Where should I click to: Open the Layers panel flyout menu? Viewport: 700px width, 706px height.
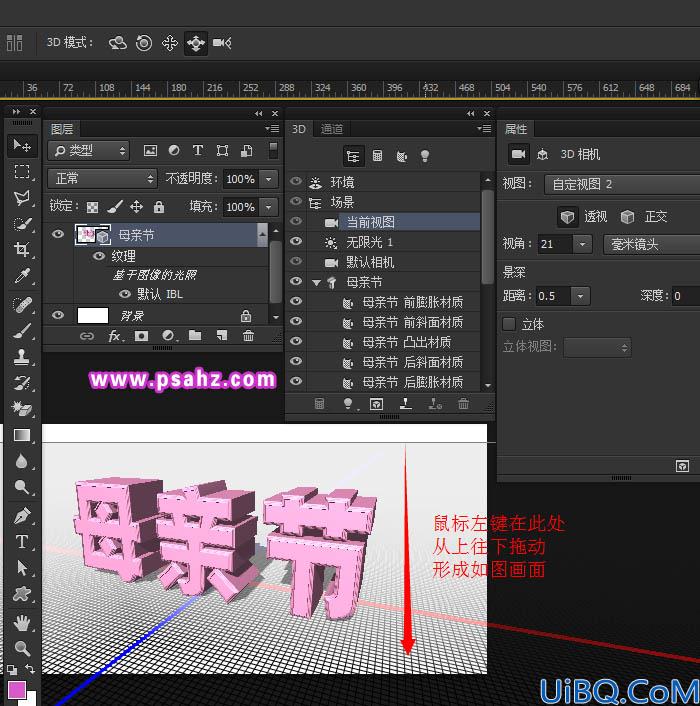pos(272,129)
